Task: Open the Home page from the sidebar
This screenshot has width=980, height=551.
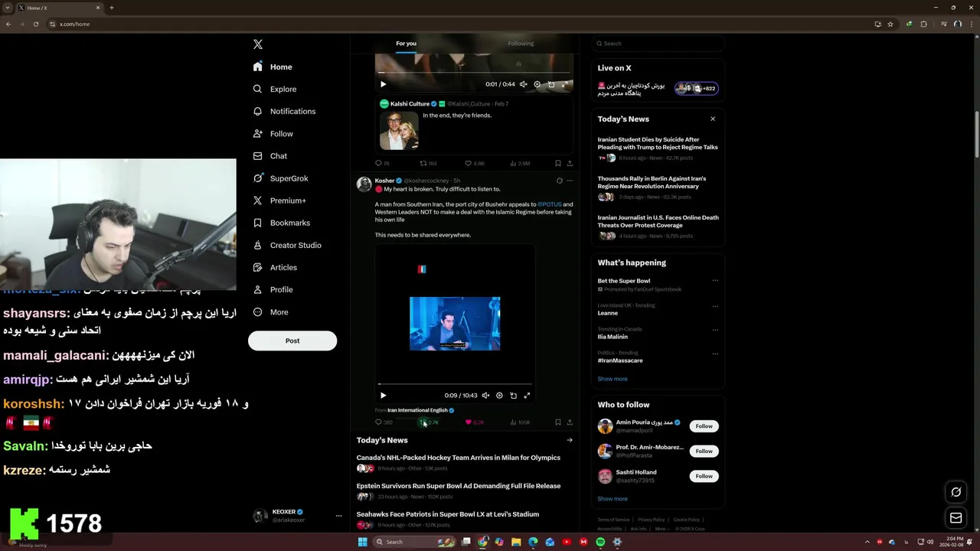Action: [273, 67]
